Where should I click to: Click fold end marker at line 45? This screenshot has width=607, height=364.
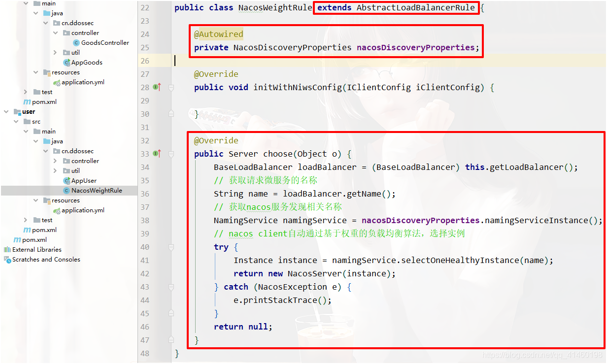coord(171,313)
